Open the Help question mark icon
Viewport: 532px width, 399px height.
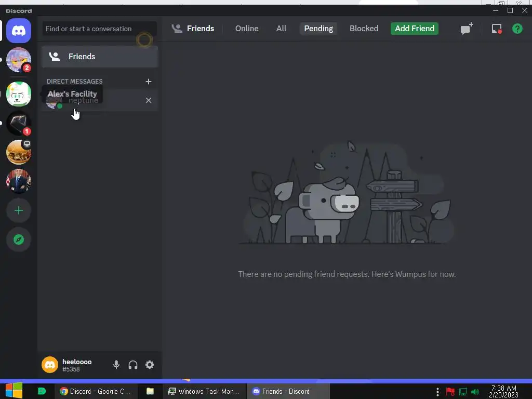click(517, 29)
